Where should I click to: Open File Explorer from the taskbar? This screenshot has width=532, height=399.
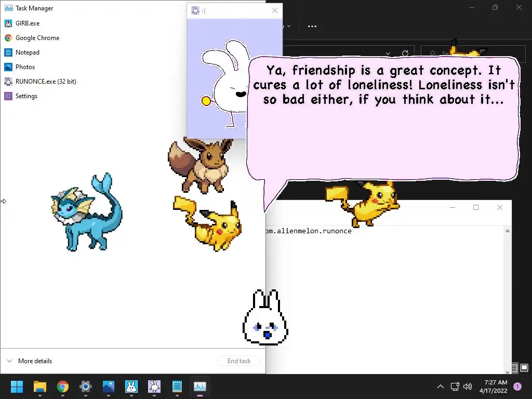click(39, 387)
